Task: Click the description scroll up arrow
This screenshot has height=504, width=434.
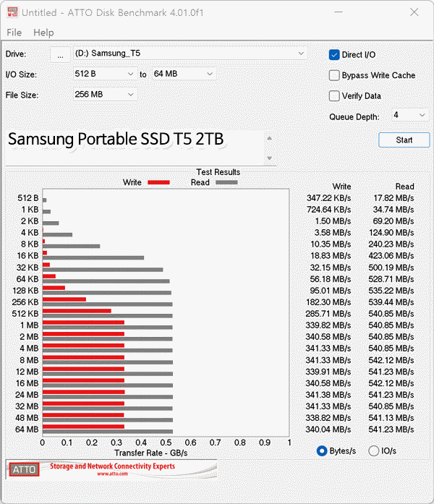Action: [x=270, y=139]
